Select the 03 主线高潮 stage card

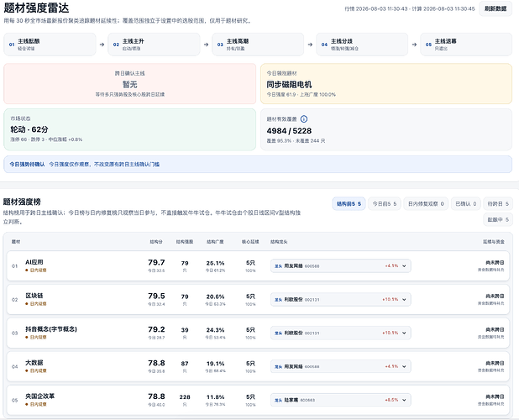point(258,45)
